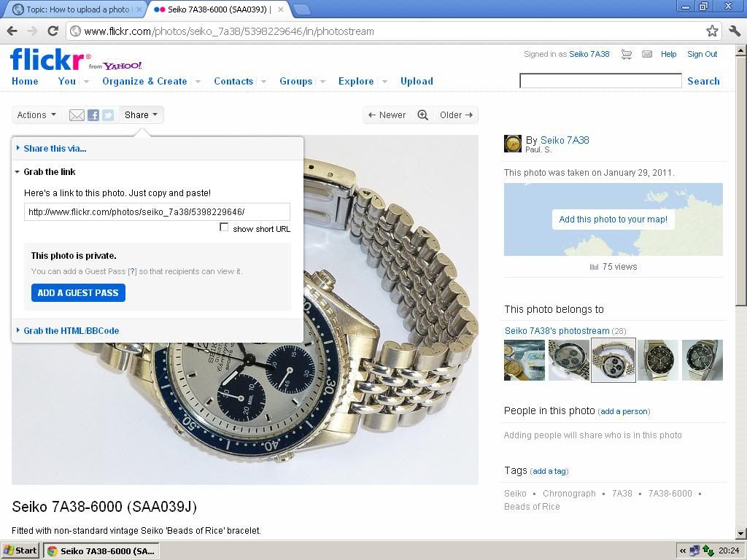This screenshot has height=560, width=747.
Task: Switch to the How to upload a photo tab
Action: [x=77, y=9]
